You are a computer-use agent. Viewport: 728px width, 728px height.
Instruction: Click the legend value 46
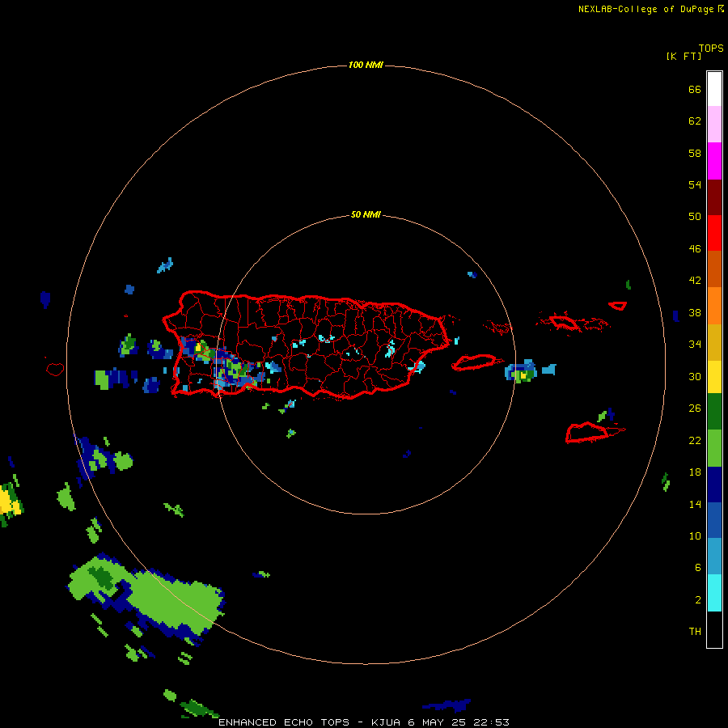tap(695, 249)
